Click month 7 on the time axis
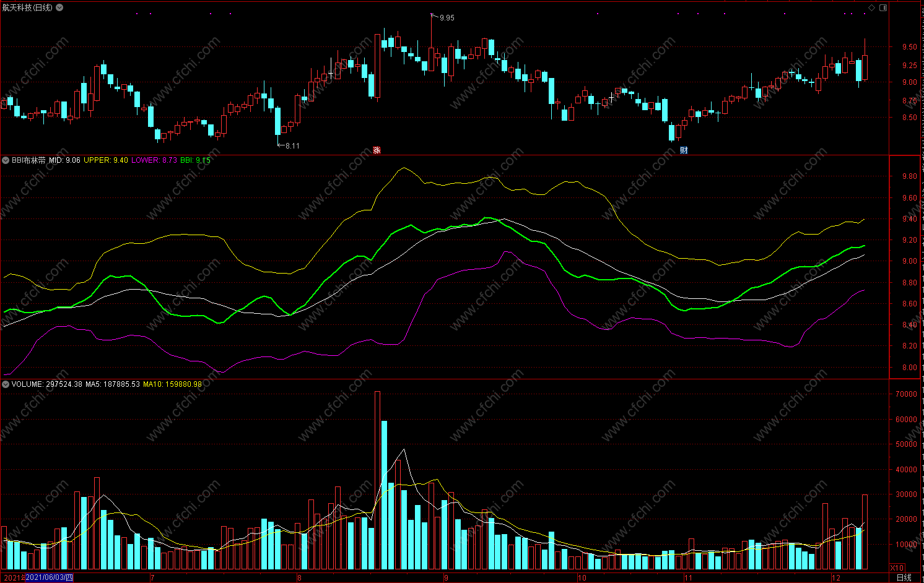This screenshot has height=583, width=924. coord(152,578)
